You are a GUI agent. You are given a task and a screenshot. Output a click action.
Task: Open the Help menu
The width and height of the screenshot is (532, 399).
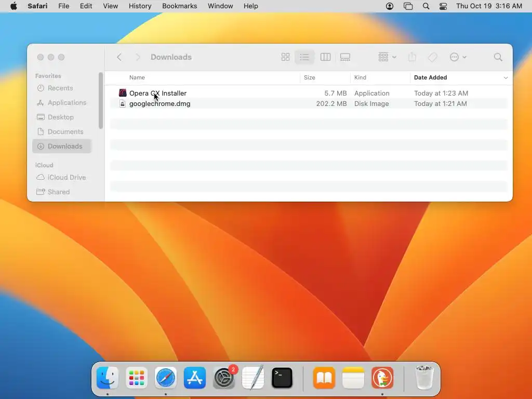[251, 6]
